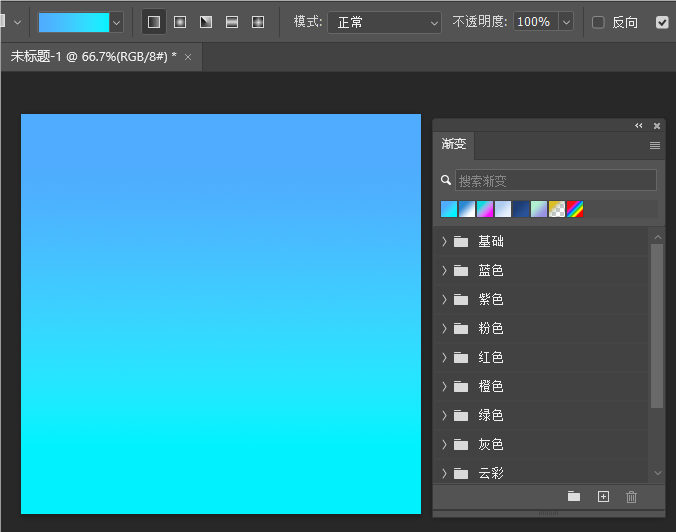Toggle the checked checkbox right of 反向
Image resolution: width=676 pixels, height=532 pixels.
tap(662, 22)
